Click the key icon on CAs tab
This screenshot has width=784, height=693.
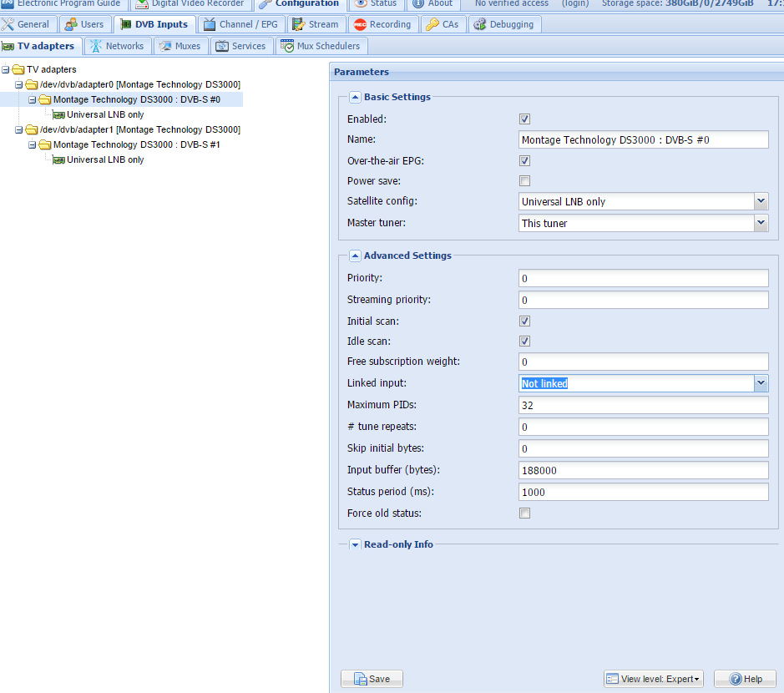point(432,24)
